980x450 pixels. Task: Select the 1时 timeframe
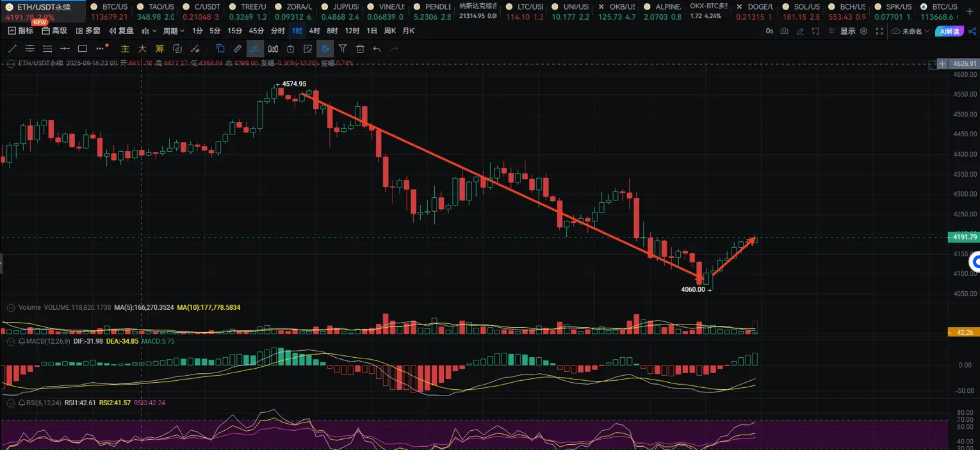(x=297, y=31)
